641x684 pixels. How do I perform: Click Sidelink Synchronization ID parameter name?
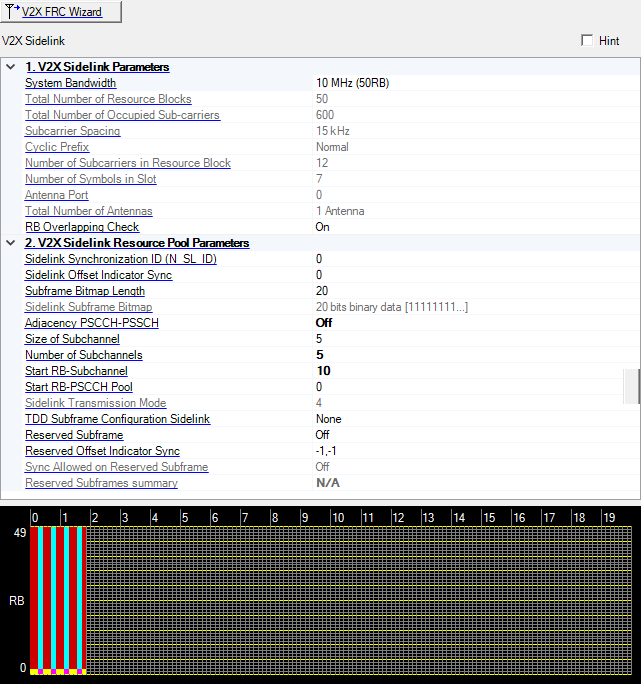120,259
